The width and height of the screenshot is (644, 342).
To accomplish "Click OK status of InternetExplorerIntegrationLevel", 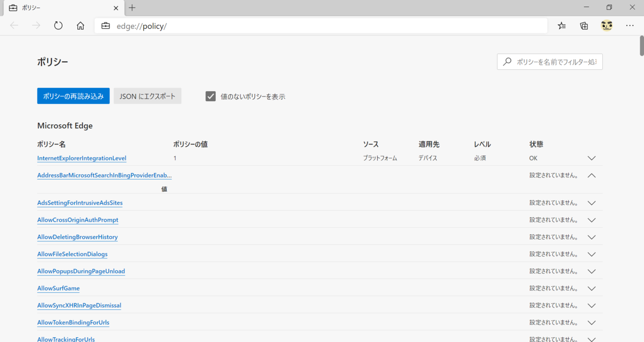I will coord(533,158).
